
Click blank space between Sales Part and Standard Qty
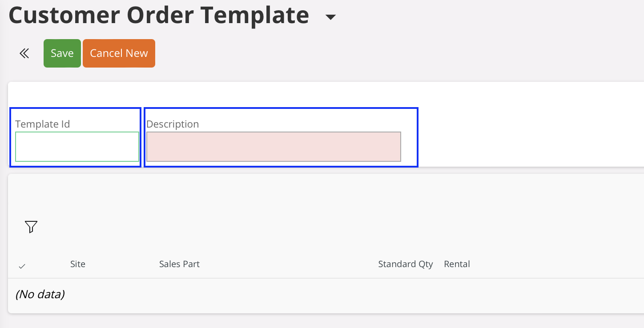tap(289, 264)
